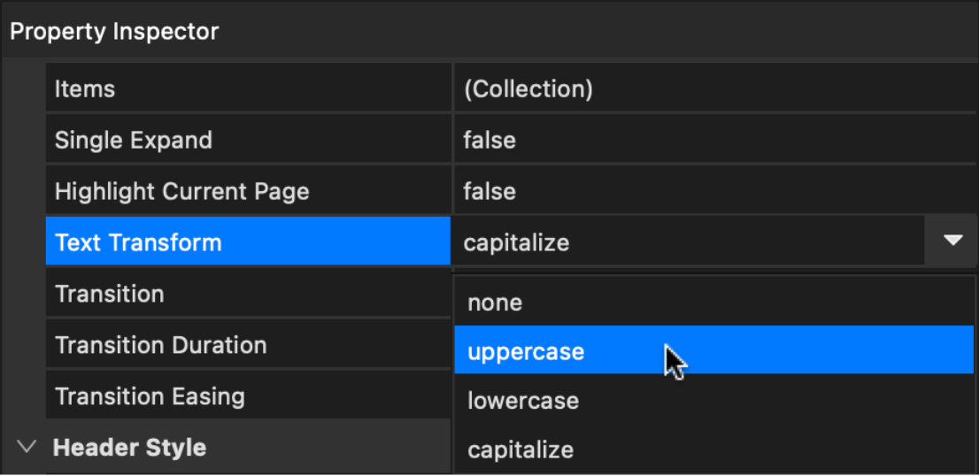Select the Transition Easing property row
The width and height of the screenshot is (980, 476).
[x=248, y=396]
